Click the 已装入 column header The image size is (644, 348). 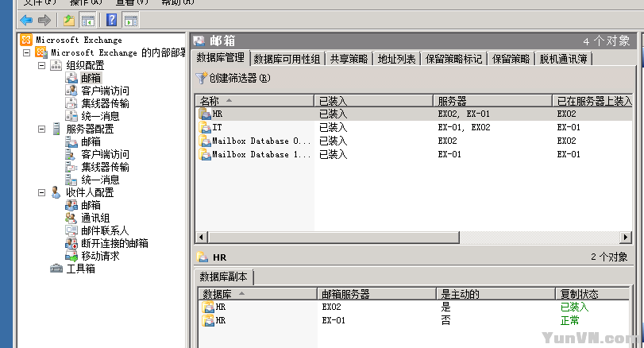click(373, 101)
